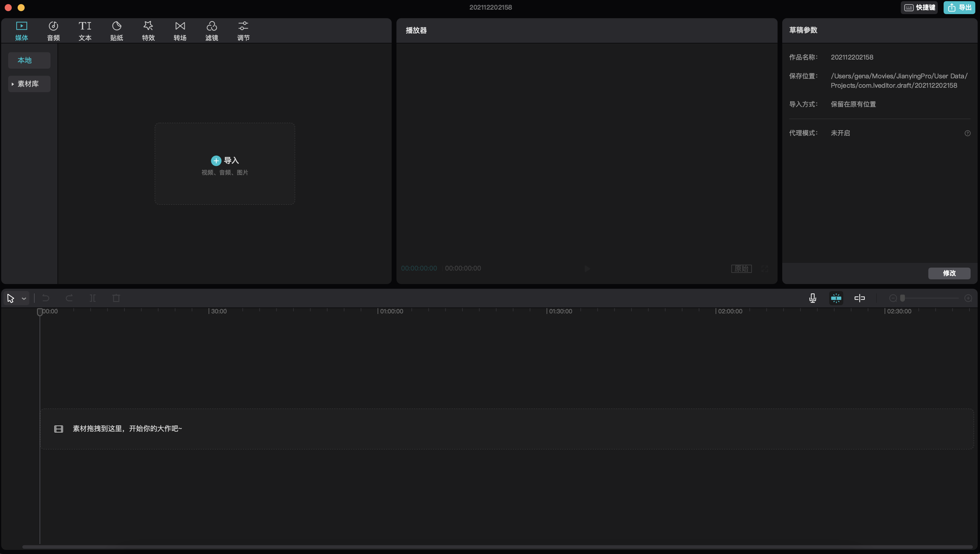Click the proxy mode help icon
Image resolution: width=980 pixels, height=554 pixels.
[x=967, y=133]
